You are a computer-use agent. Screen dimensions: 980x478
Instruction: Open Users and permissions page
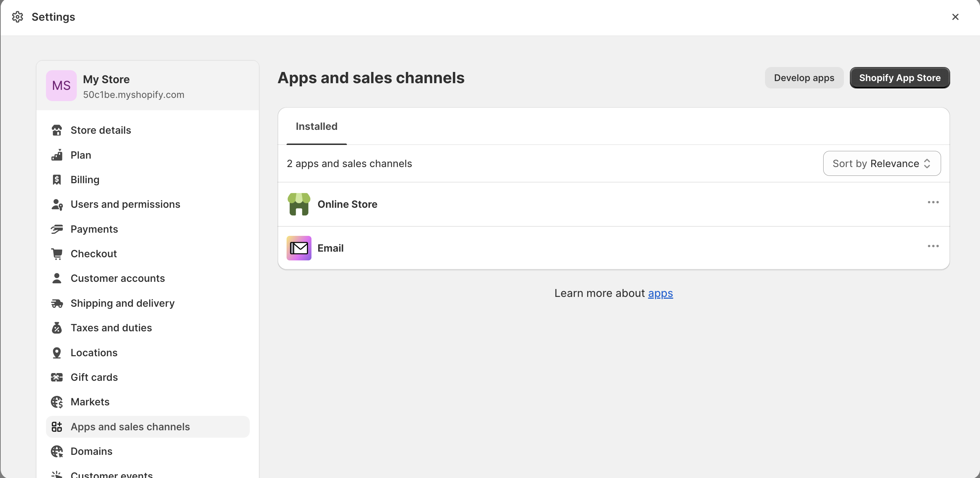click(x=148, y=204)
